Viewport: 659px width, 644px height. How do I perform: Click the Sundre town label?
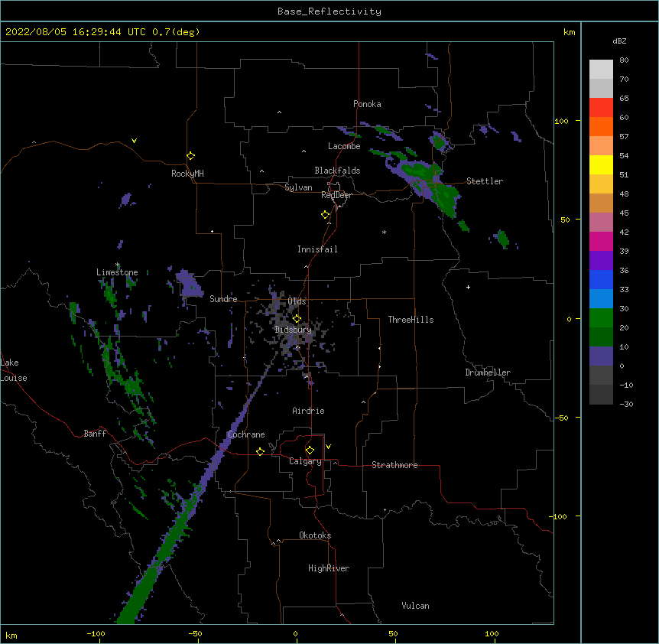point(223,299)
